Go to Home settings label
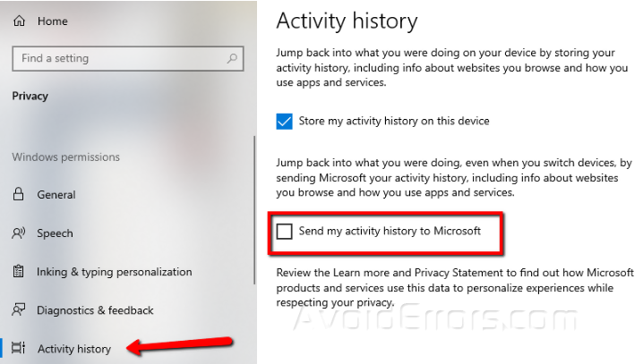The image size is (643, 364). click(x=53, y=21)
